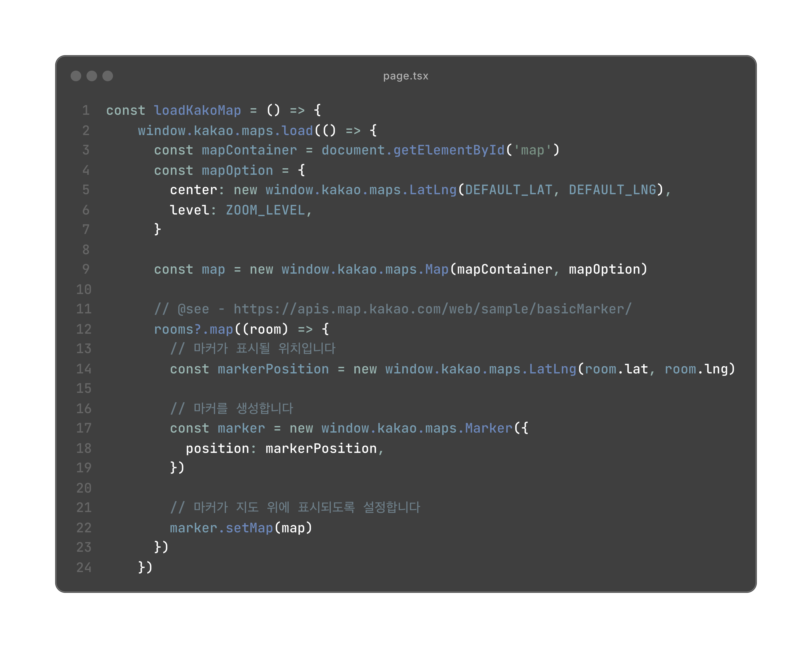This screenshot has width=812, height=648.
Task: Click LatLng on line 5
Action: point(433,190)
